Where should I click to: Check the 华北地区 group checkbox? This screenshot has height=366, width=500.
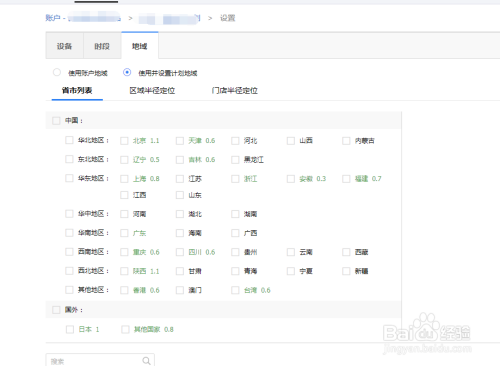click(69, 140)
